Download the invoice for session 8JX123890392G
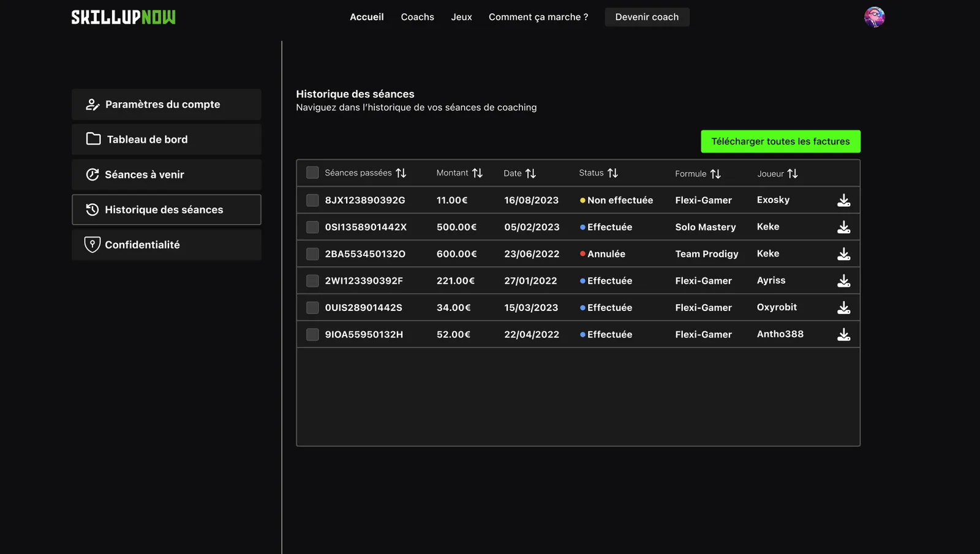Image resolution: width=980 pixels, height=554 pixels. [844, 200]
